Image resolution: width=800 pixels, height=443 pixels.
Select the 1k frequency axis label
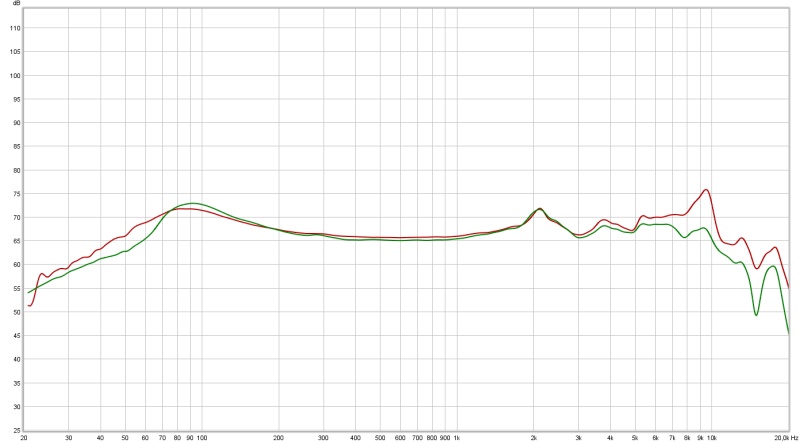tap(457, 438)
